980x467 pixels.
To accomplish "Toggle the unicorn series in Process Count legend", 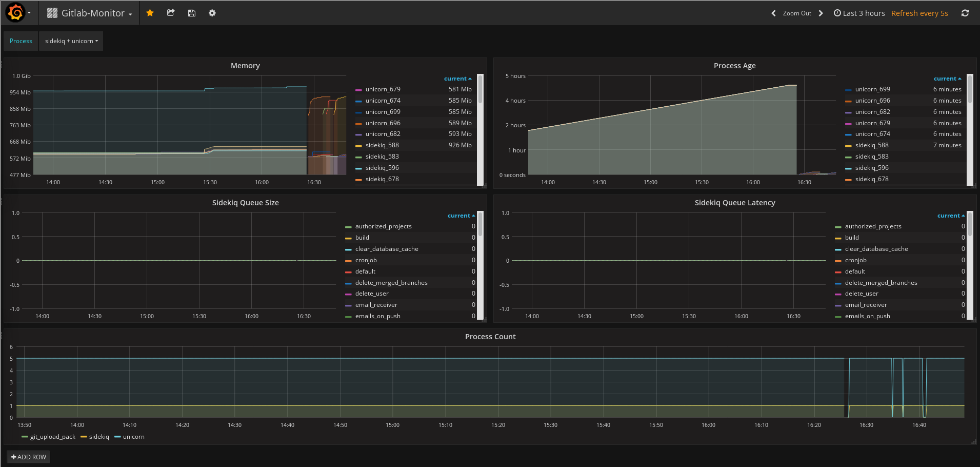I will pyautogui.click(x=134, y=437).
